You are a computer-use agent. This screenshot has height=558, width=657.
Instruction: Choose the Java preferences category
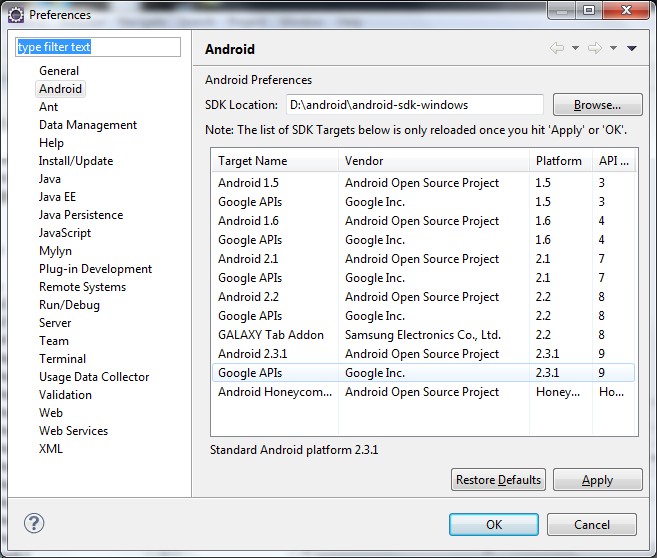[50, 179]
